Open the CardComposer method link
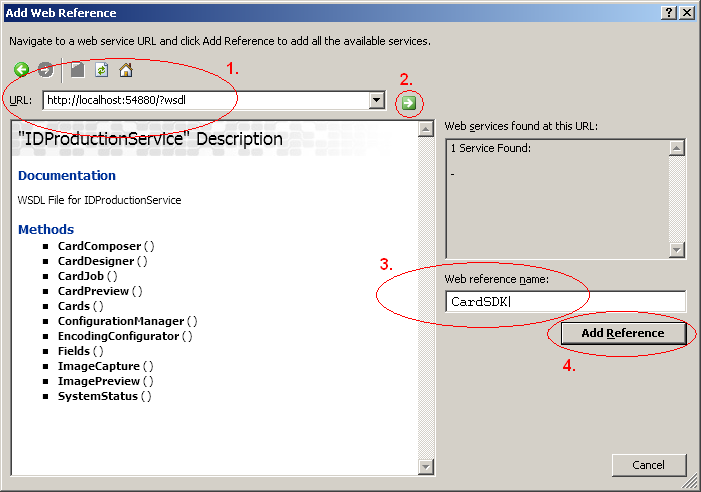Screen dimensions: 701x492 coord(98,246)
